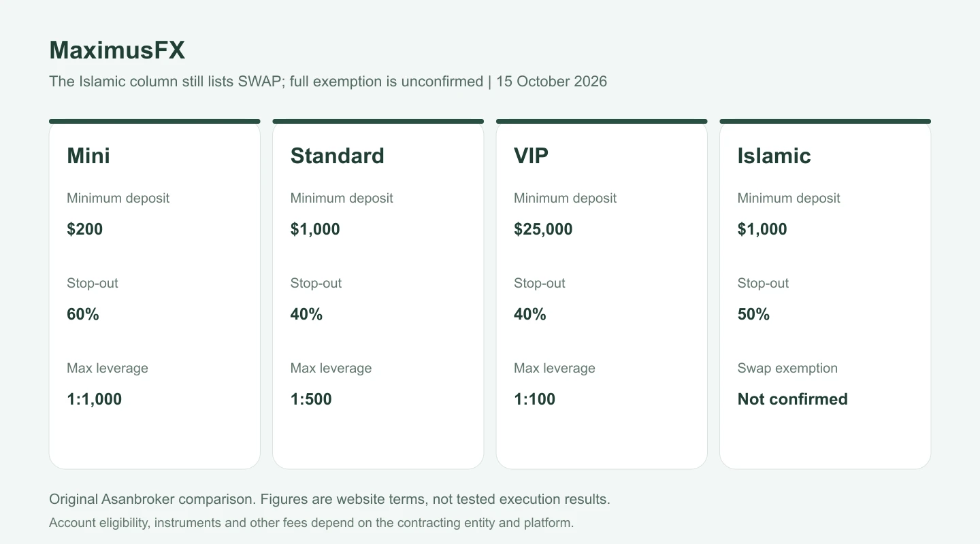Select the 1:500 max leverage value
This screenshot has height=544, width=980.
[x=311, y=399]
